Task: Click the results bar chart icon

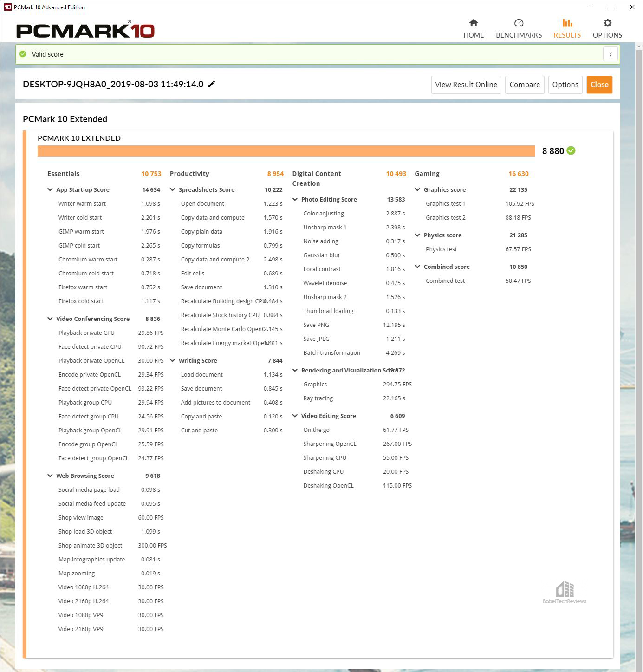Action: [567, 23]
